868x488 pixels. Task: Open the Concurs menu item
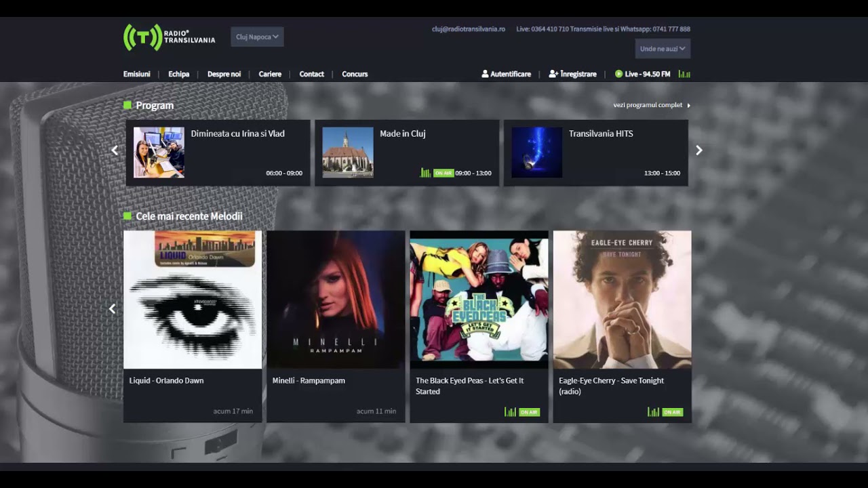click(355, 74)
